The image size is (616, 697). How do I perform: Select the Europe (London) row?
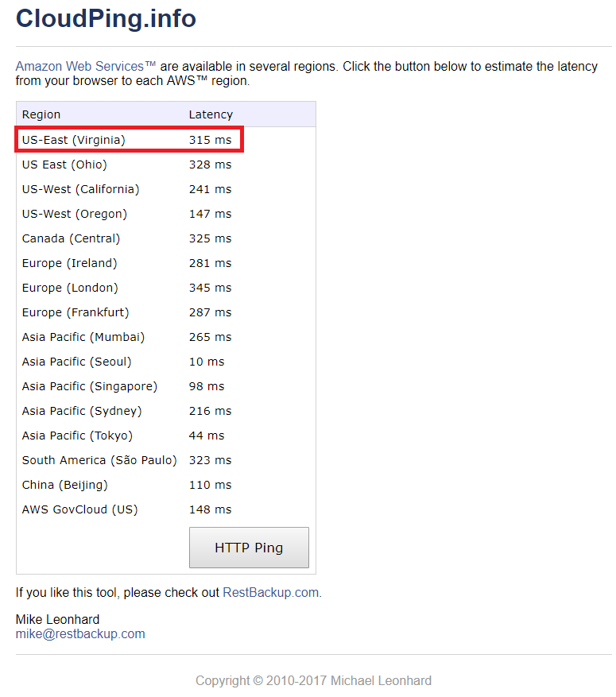click(x=166, y=288)
